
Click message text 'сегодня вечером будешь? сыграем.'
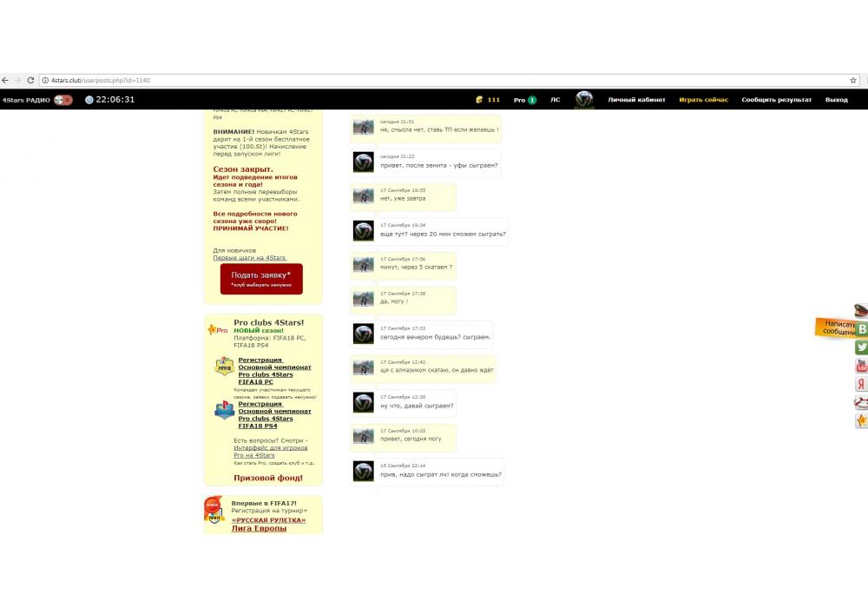435,337
